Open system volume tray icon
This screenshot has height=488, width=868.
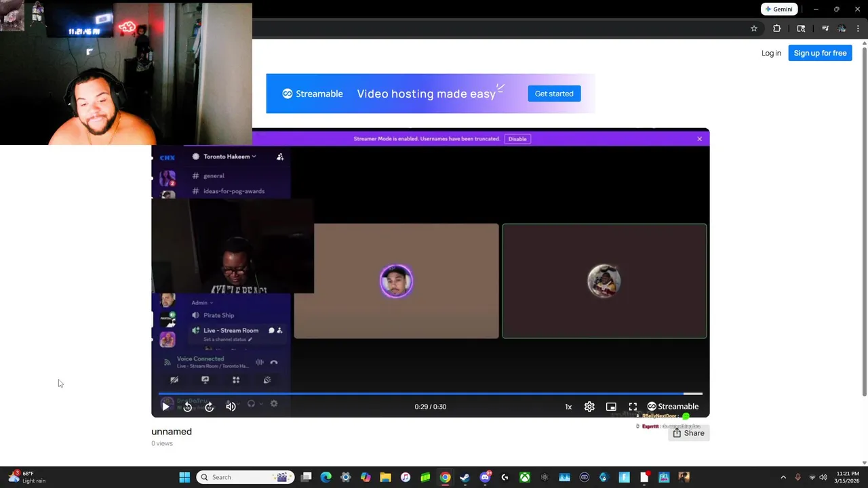pyautogui.click(x=823, y=477)
